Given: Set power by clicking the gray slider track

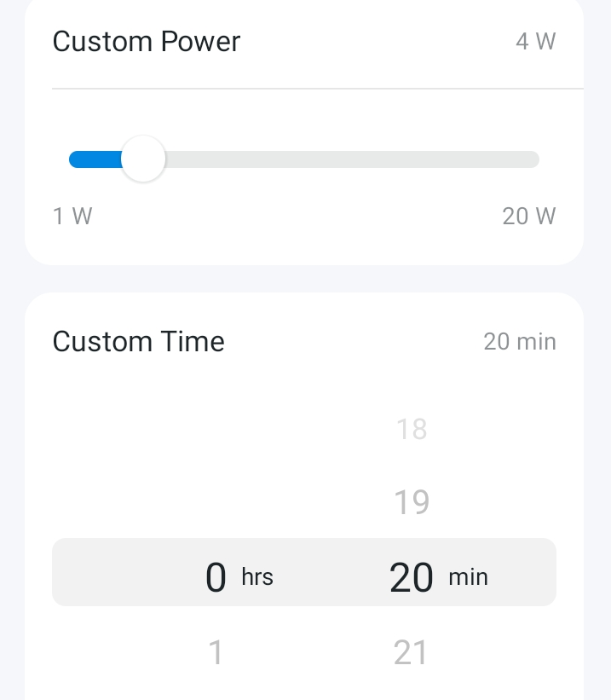Looking at the screenshot, I should [x=352, y=159].
